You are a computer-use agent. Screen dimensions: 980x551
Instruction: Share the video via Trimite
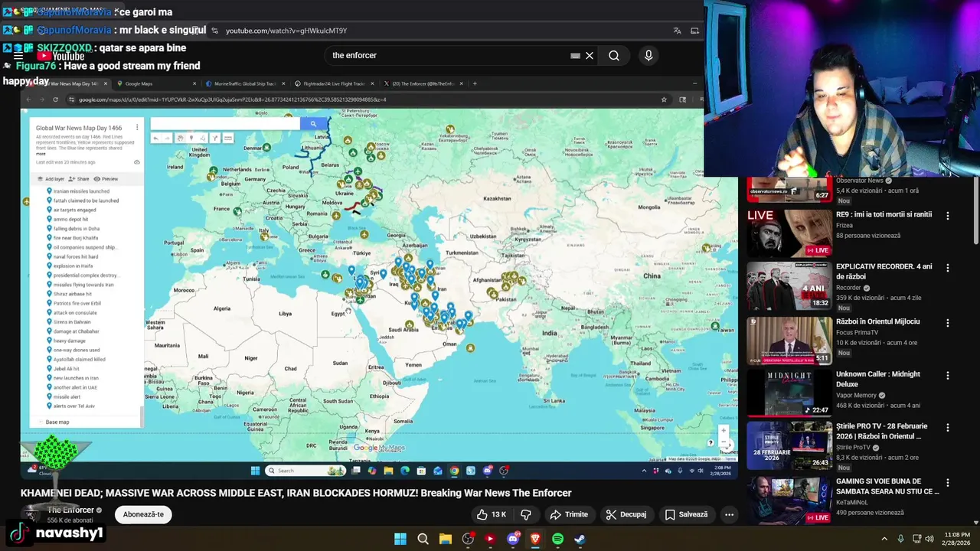tap(569, 515)
